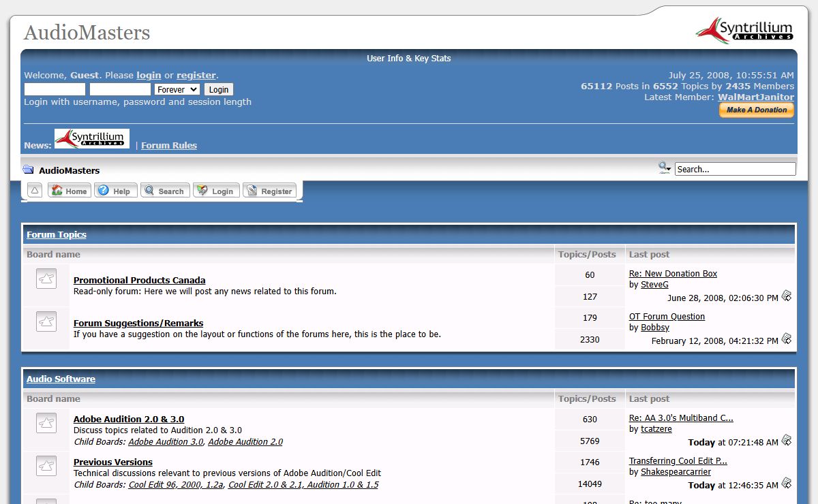The width and height of the screenshot is (818, 504).
Task: Open the Help menu button
Action: click(116, 191)
